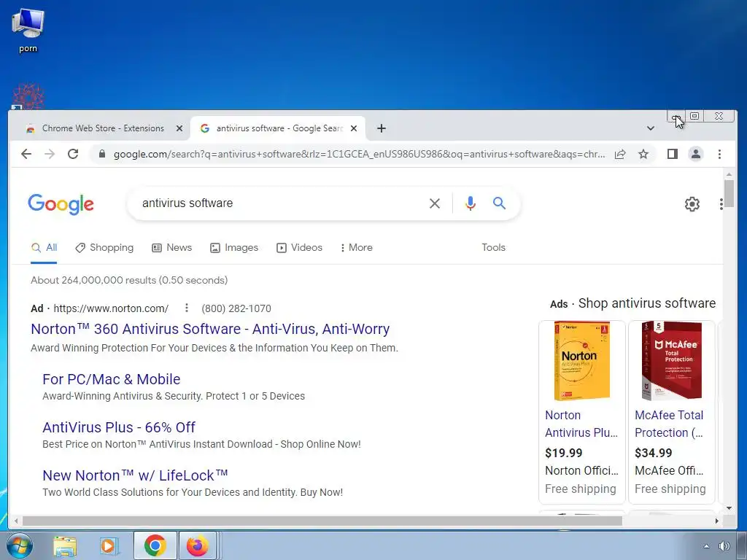The height and width of the screenshot is (560, 747).
Task: Open Windows Explorer from taskbar
Action: coord(65,546)
